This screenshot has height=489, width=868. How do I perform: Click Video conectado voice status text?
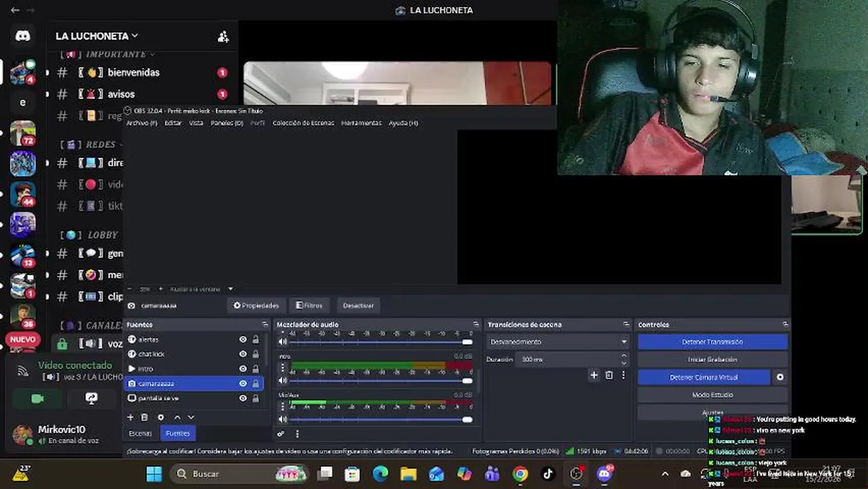(75, 365)
